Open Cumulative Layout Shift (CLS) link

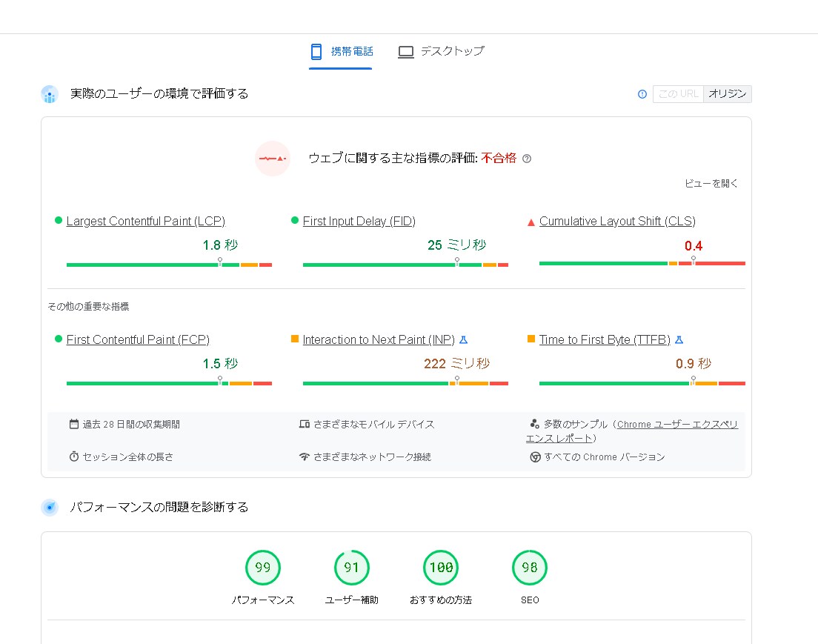tap(617, 222)
